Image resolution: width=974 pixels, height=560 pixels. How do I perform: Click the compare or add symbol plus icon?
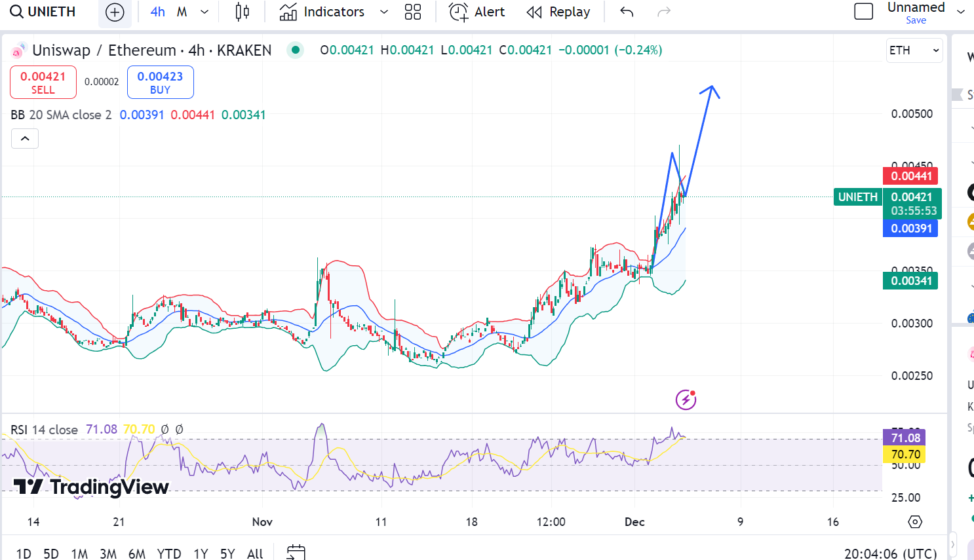coord(115,12)
